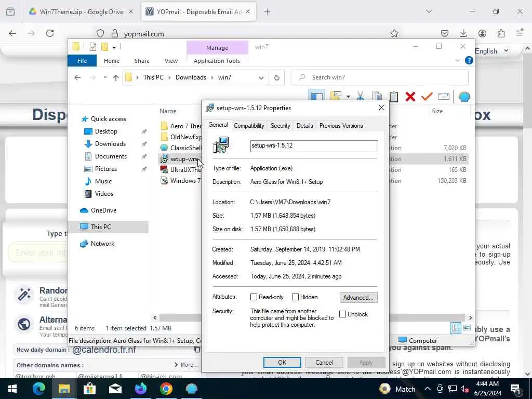
Task: Click the Advanced... attributes button
Action: click(358, 298)
